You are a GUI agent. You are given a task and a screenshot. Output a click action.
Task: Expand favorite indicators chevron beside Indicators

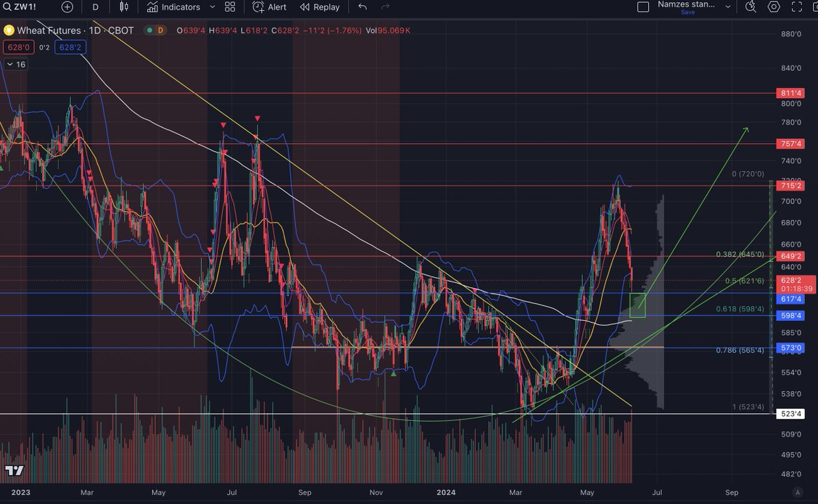[212, 7]
